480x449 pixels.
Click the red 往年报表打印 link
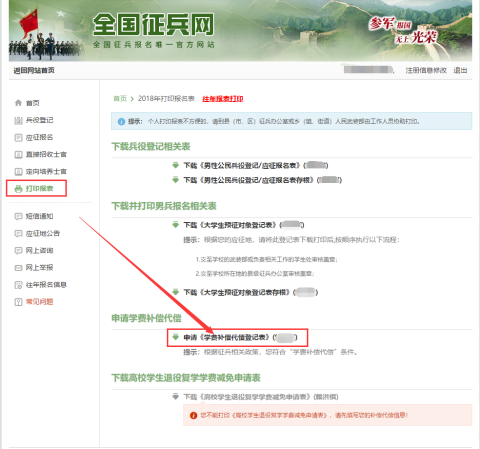pos(223,99)
